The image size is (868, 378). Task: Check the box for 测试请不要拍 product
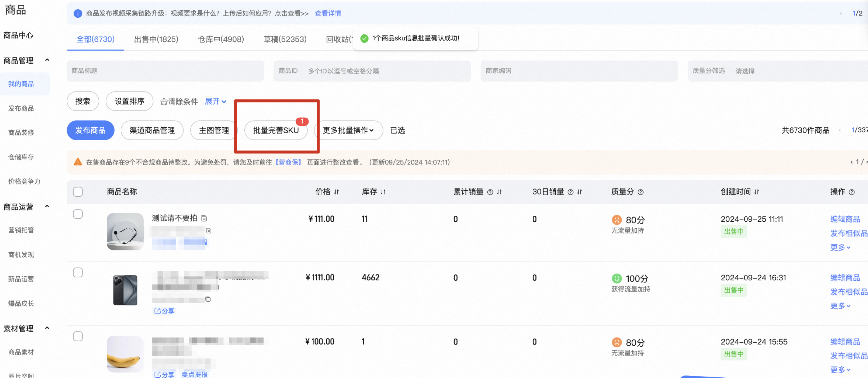[78, 214]
